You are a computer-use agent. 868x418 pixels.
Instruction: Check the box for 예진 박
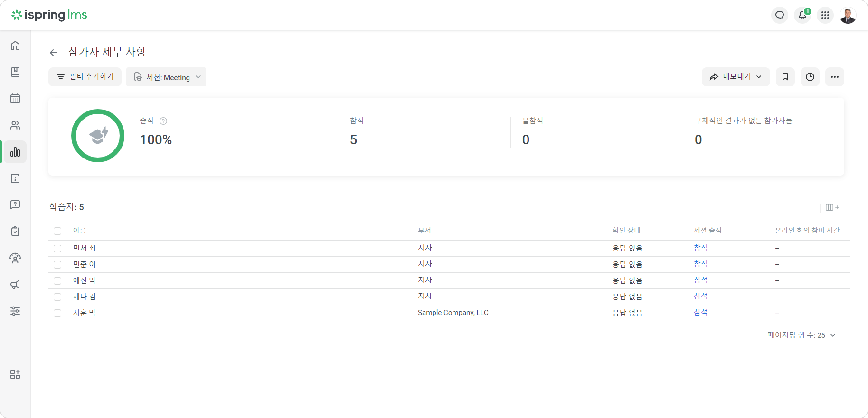[58, 281]
